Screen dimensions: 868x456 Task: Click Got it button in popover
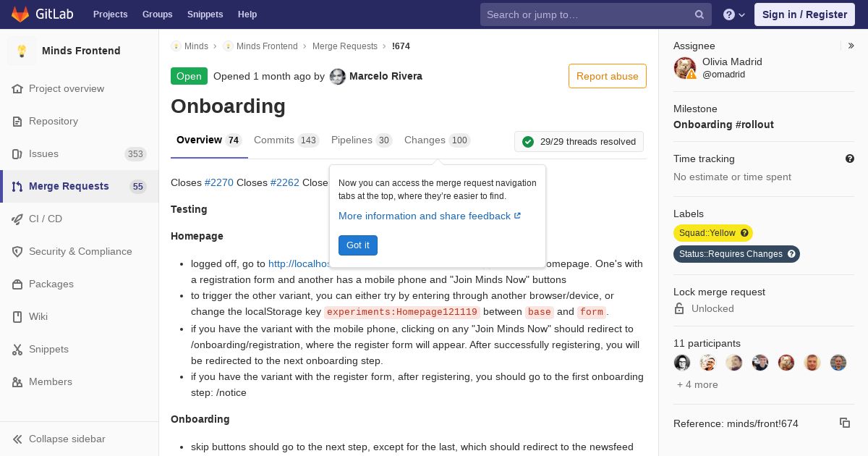point(358,245)
